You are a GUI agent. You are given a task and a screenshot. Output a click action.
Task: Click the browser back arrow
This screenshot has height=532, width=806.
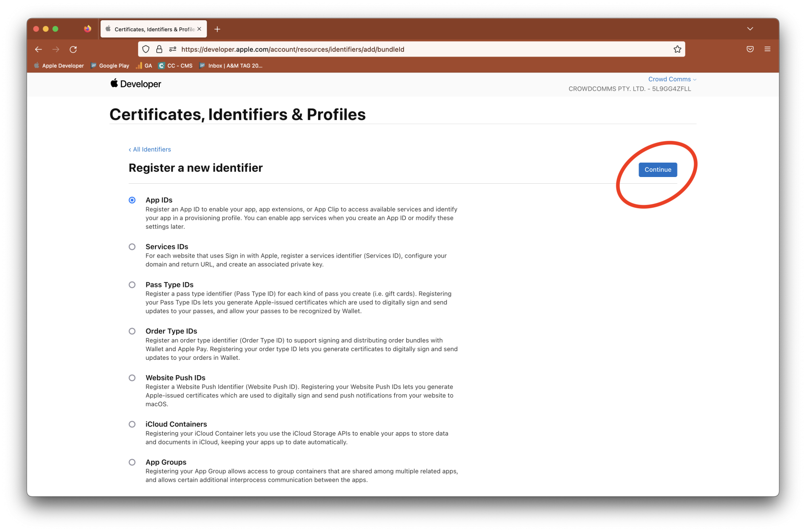(x=38, y=49)
